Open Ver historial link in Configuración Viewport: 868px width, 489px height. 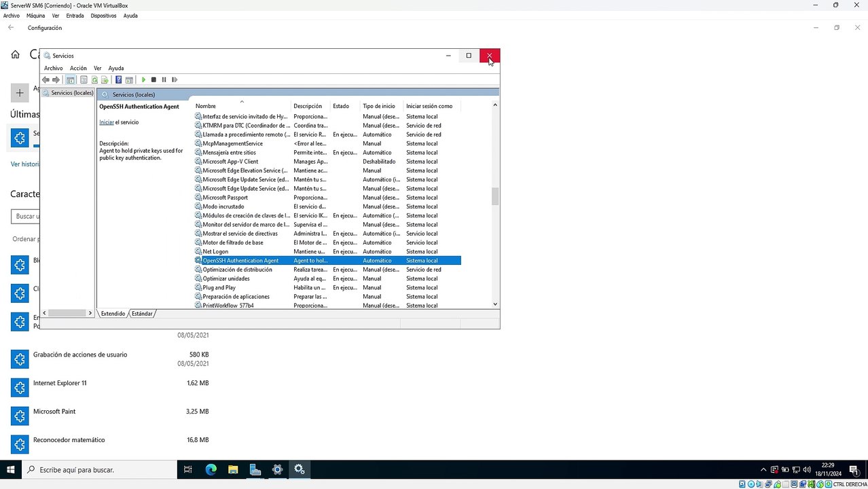[25, 164]
